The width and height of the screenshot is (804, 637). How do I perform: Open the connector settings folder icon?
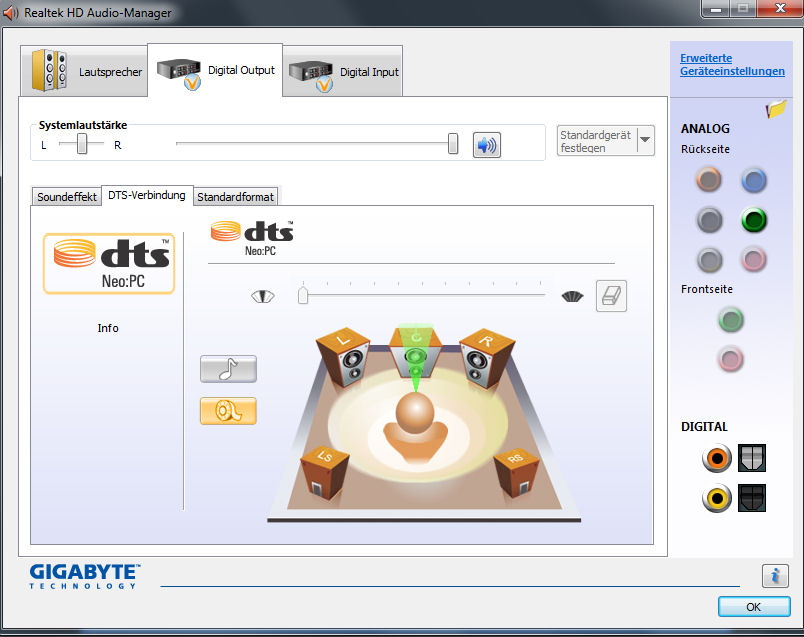(x=776, y=109)
